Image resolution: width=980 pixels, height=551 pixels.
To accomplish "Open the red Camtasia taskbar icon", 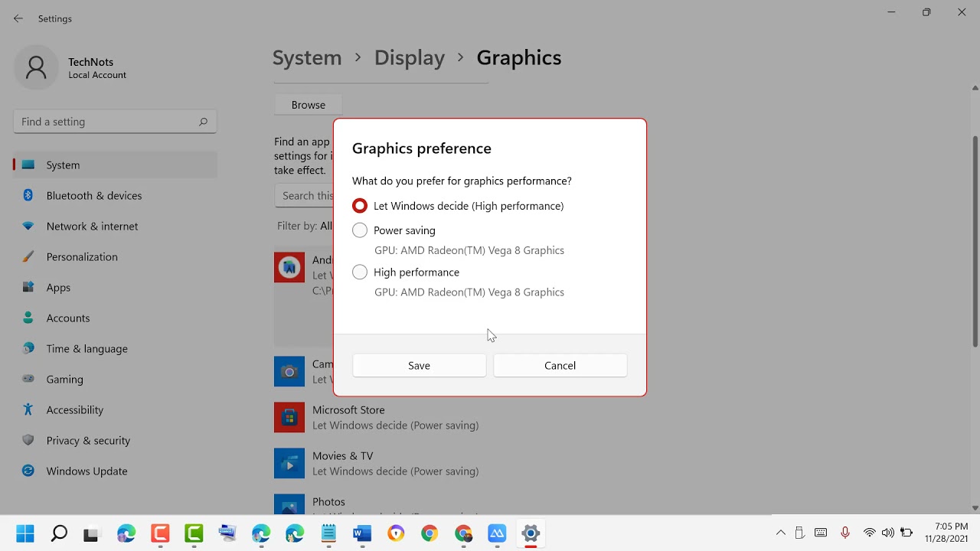I will point(160,533).
